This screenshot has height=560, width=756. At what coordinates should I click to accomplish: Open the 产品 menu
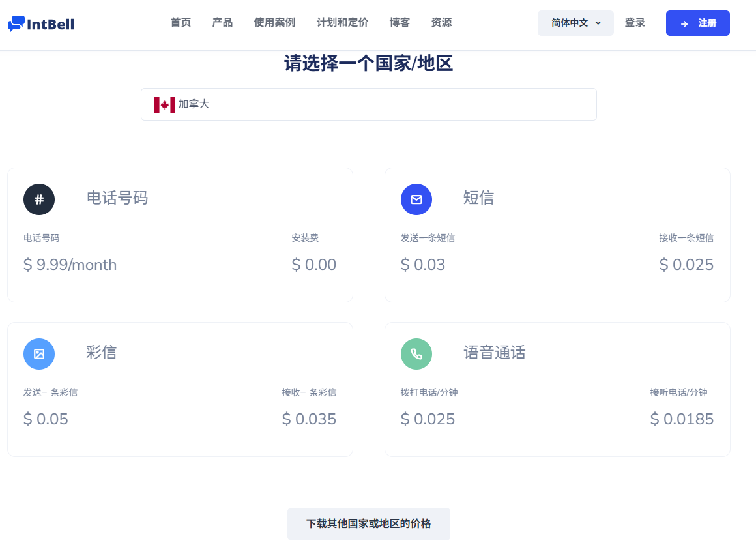click(222, 22)
